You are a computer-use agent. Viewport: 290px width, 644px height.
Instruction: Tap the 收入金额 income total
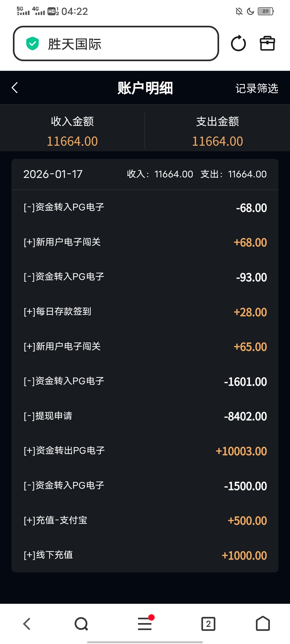72,131
